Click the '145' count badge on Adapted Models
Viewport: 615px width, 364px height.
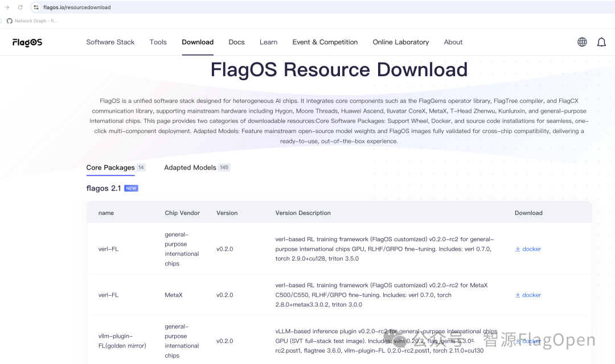tap(224, 167)
